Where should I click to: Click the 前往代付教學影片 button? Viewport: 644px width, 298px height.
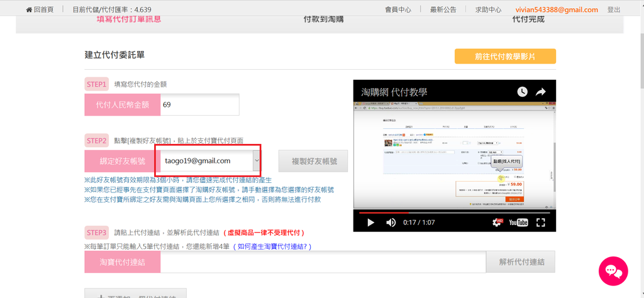coord(505,57)
